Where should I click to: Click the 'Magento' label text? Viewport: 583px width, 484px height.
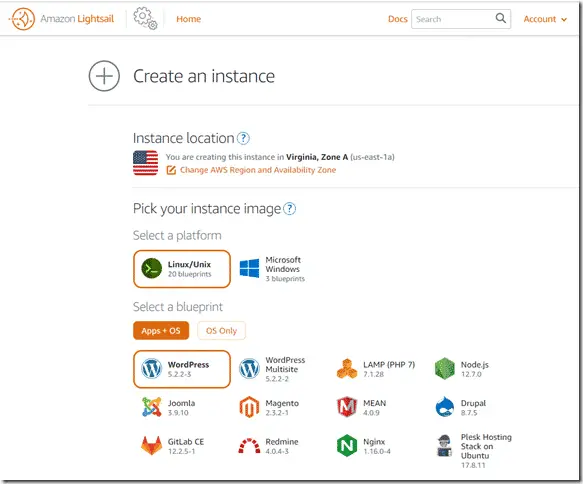click(282, 403)
